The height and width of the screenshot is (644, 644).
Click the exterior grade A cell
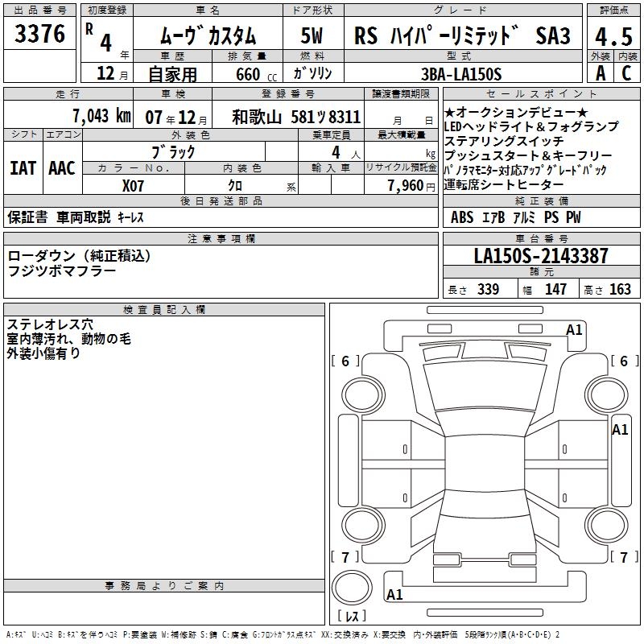tap(600, 72)
